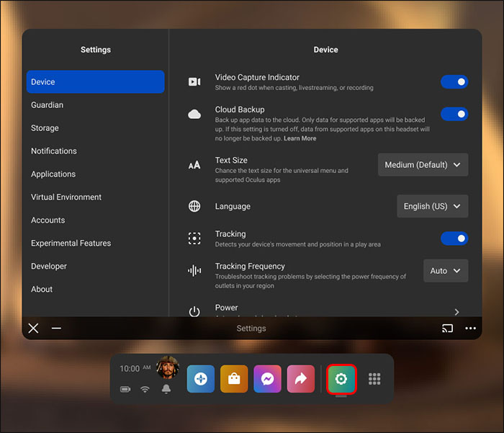This screenshot has width=504, height=433.
Task: Open Tracking Frequency Auto dropdown
Action: pos(446,271)
